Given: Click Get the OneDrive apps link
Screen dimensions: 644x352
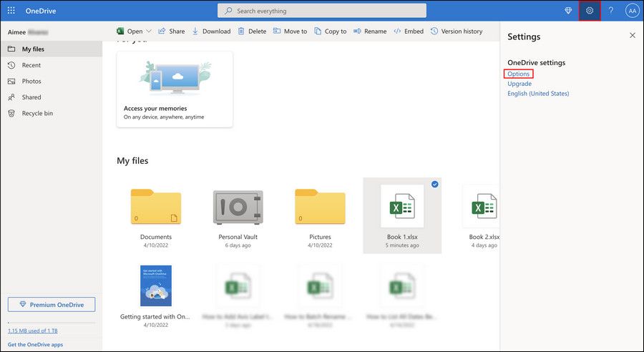Looking at the screenshot, I should pos(35,345).
